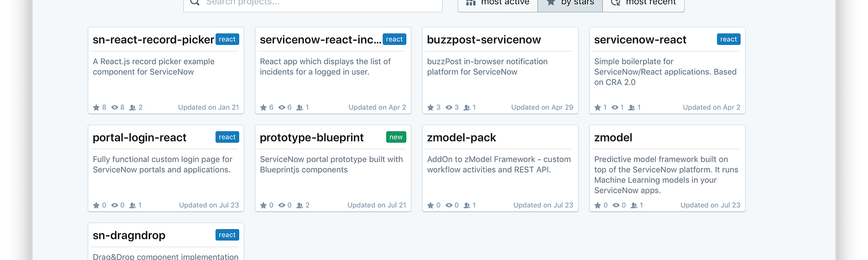Click react tag on sn-dragndrop card
868x260 pixels.
pyautogui.click(x=227, y=235)
